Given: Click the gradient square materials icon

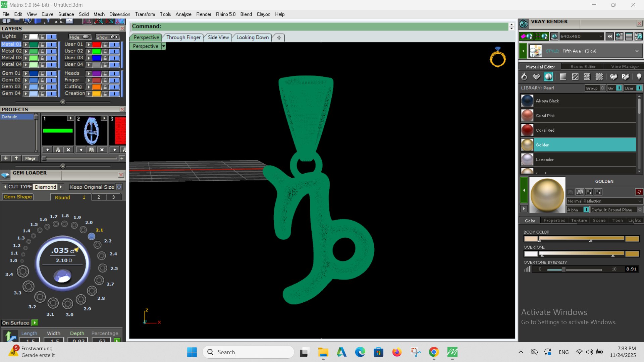Looking at the screenshot, I should (563, 77).
